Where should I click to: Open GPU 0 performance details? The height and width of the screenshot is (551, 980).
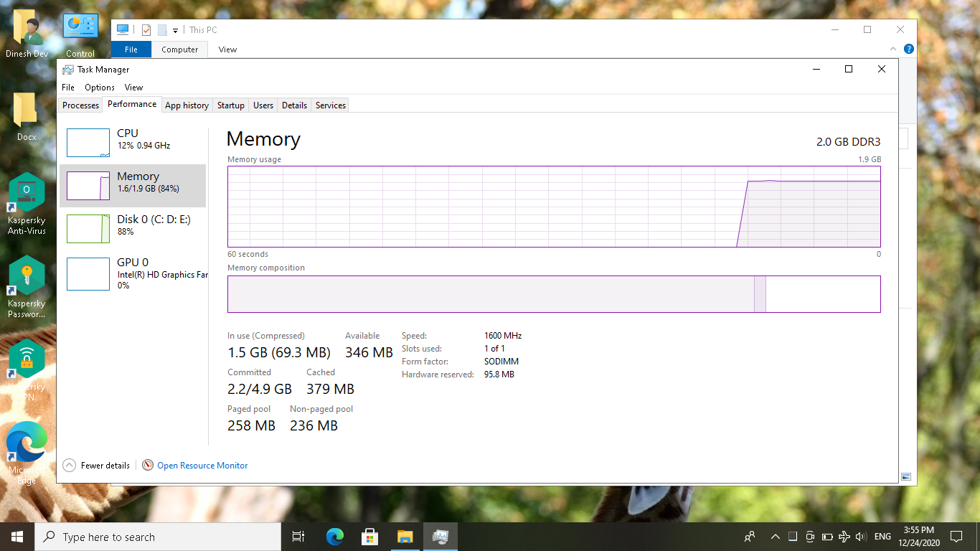[133, 273]
